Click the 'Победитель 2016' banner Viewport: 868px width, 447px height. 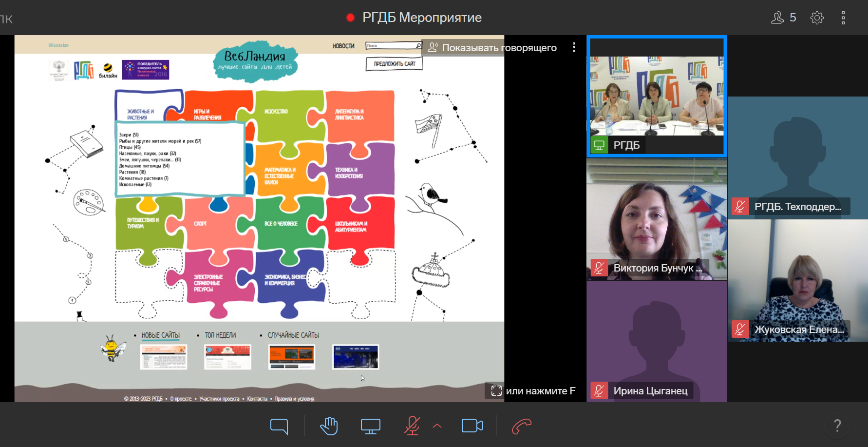point(145,69)
